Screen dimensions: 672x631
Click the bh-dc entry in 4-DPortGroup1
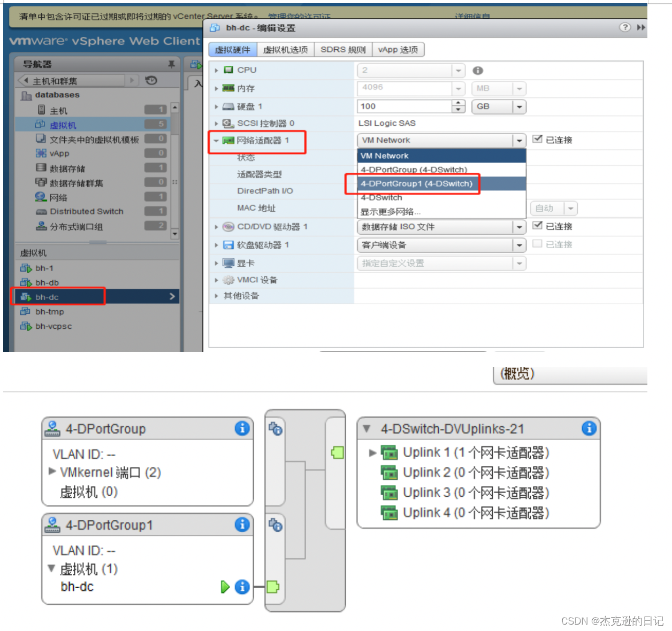tap(77, 587)
